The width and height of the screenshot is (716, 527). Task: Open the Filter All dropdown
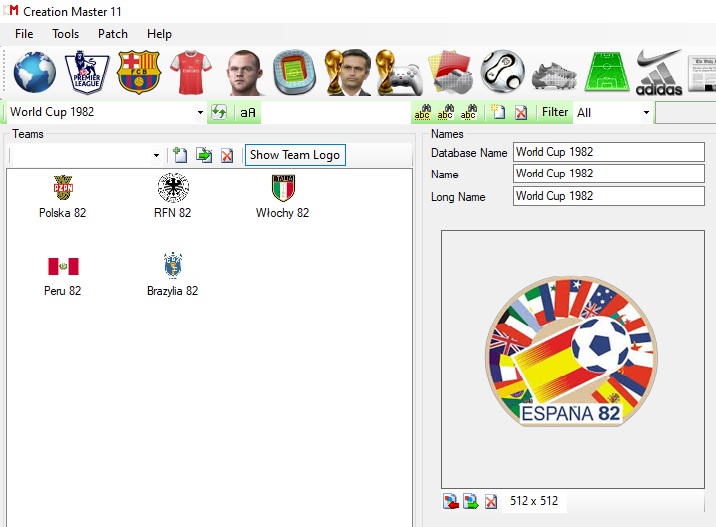646,112
